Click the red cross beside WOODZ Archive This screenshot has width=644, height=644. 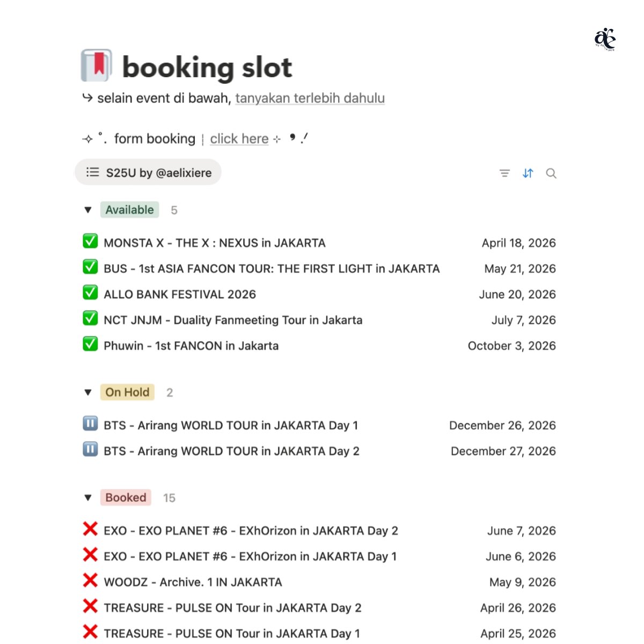click(x=90, y=581)
